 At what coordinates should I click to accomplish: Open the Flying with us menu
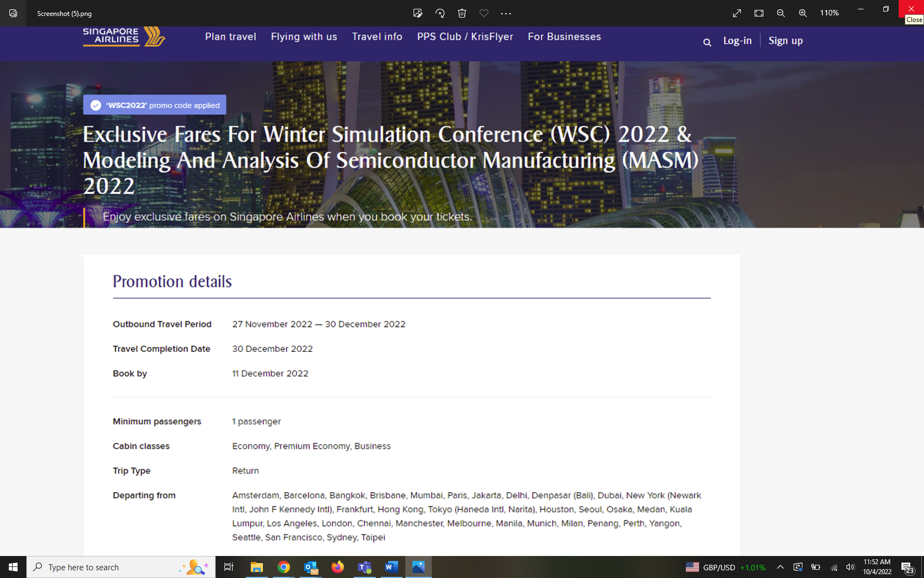click(304, 37)
